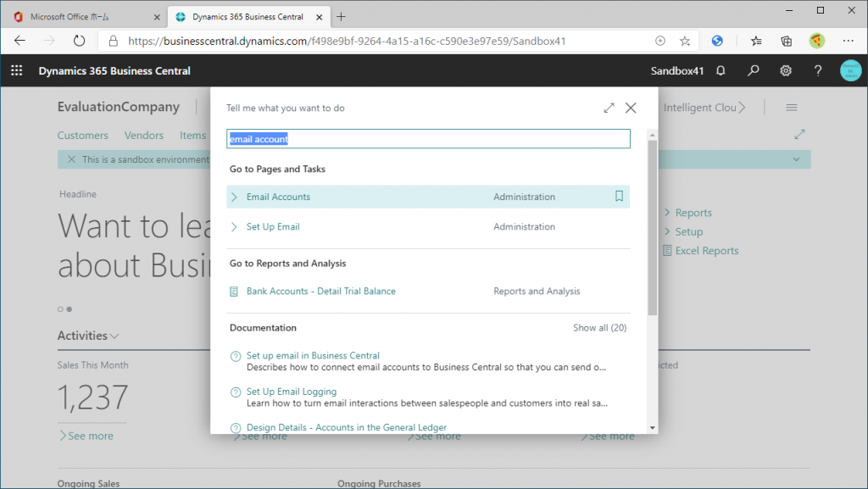
Task: Click the EvaluationCompany name
Action: pos(119,107)
